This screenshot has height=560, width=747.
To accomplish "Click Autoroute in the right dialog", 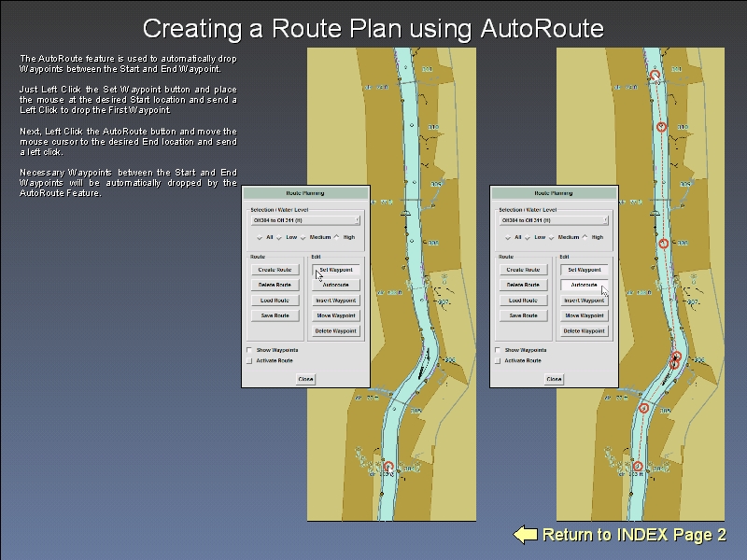I will 585,285.
